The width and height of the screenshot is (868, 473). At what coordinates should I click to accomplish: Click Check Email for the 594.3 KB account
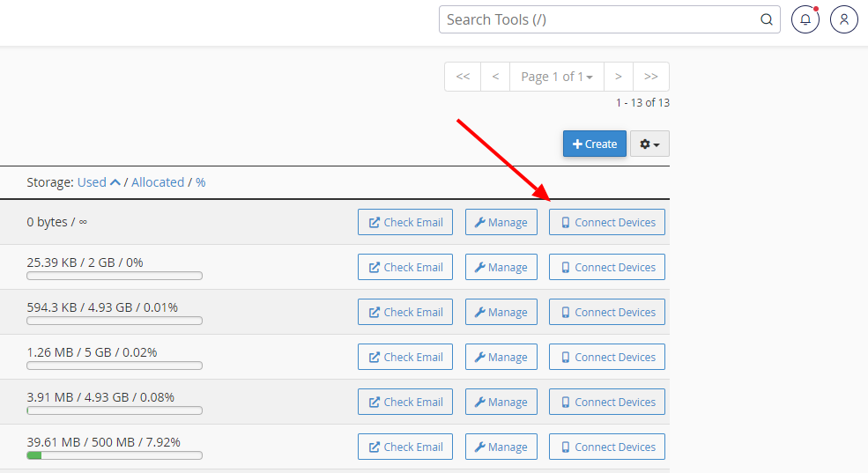405,312
